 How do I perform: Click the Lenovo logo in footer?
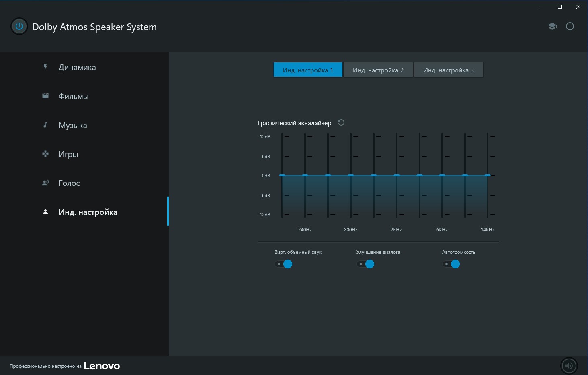tap(102, 366)
